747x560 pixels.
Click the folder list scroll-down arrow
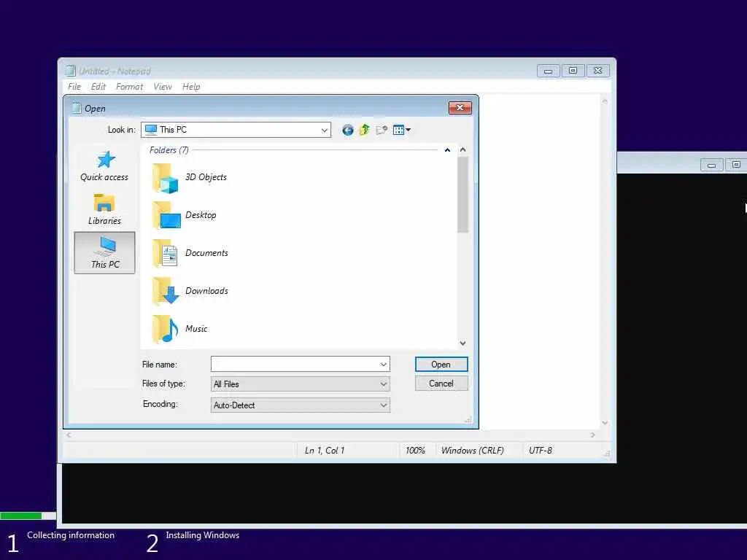click(462, 343)
